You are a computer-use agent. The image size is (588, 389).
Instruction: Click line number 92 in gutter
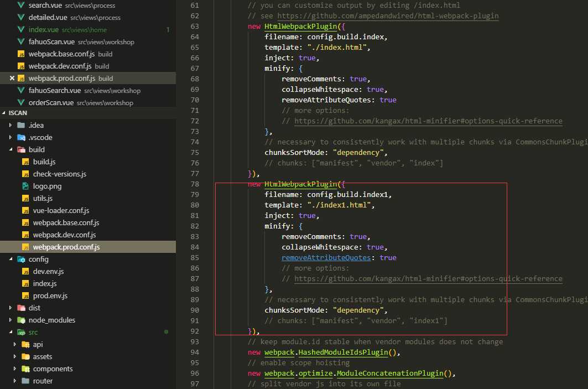click(x=195, y=331)
